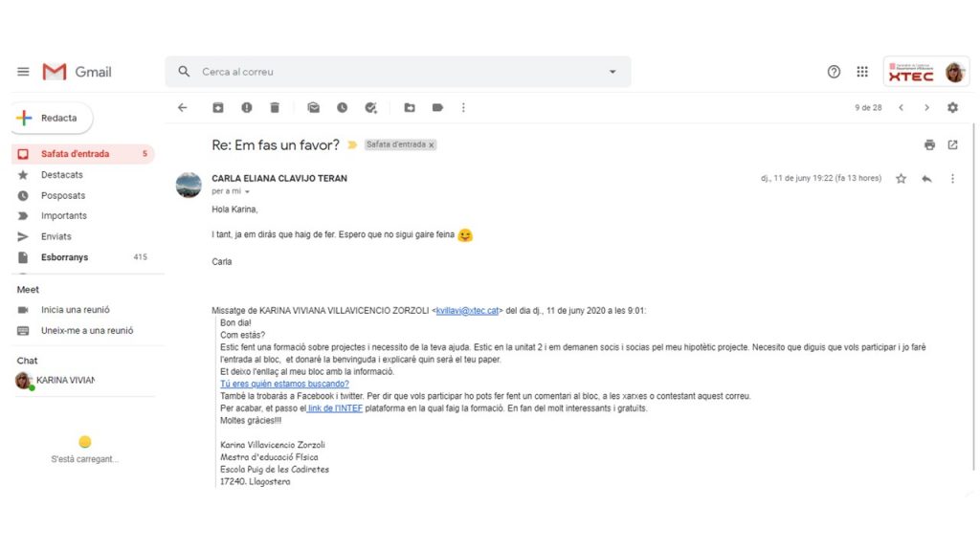Delete the open email with the trash icon

coord(275,108)
